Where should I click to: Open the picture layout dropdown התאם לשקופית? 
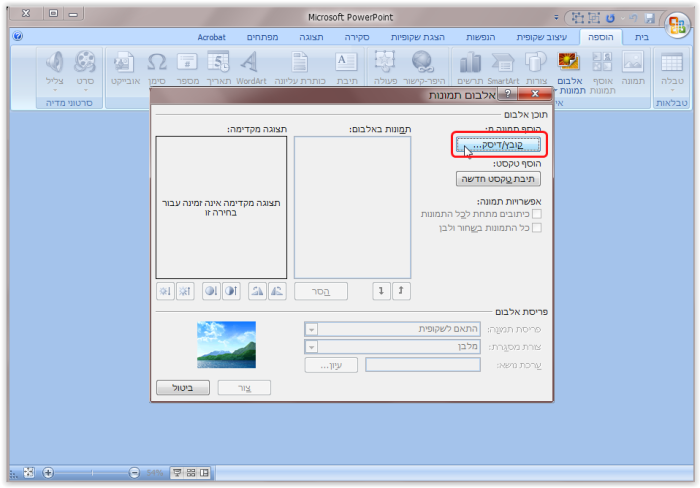[311, 328]
